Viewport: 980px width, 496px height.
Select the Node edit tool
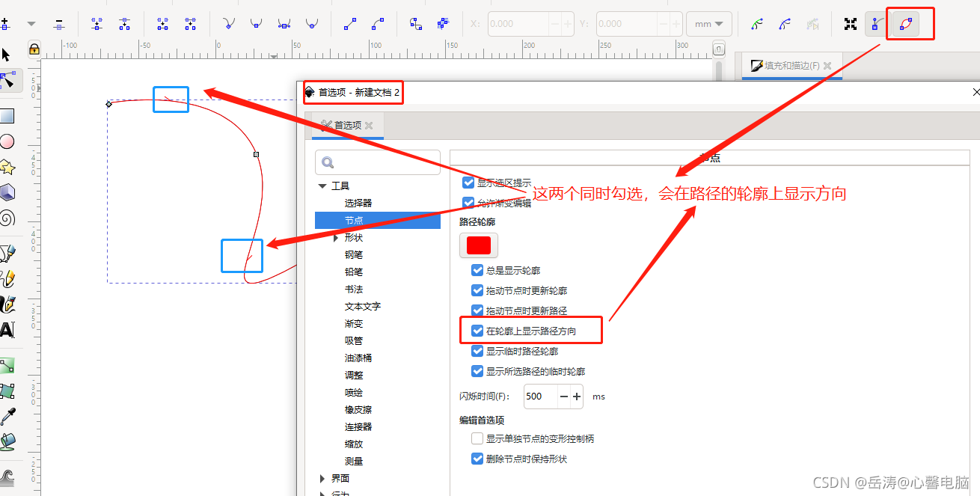[9, 80]
